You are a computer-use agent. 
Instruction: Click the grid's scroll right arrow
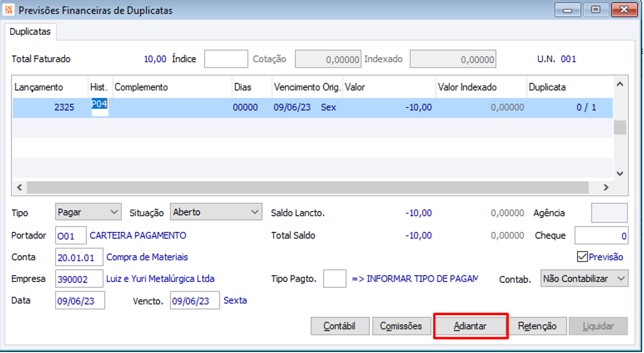[606, 187]
